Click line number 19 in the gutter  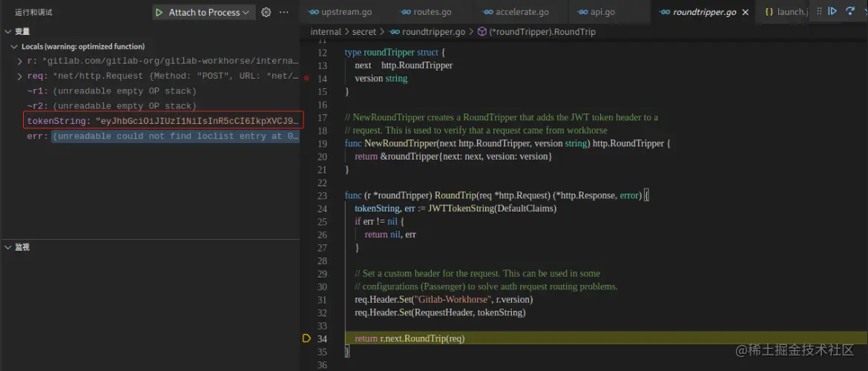[322, 143]
